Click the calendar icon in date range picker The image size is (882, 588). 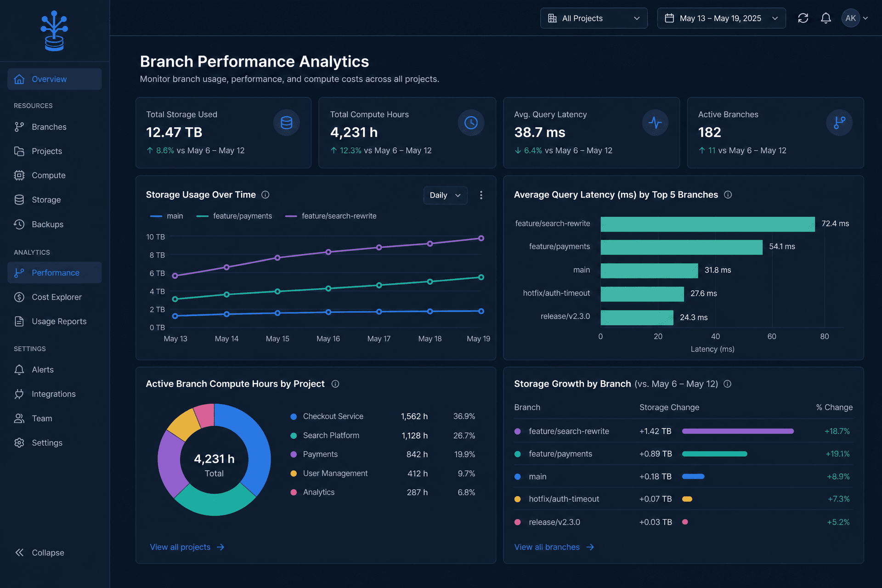click(669, 18)
